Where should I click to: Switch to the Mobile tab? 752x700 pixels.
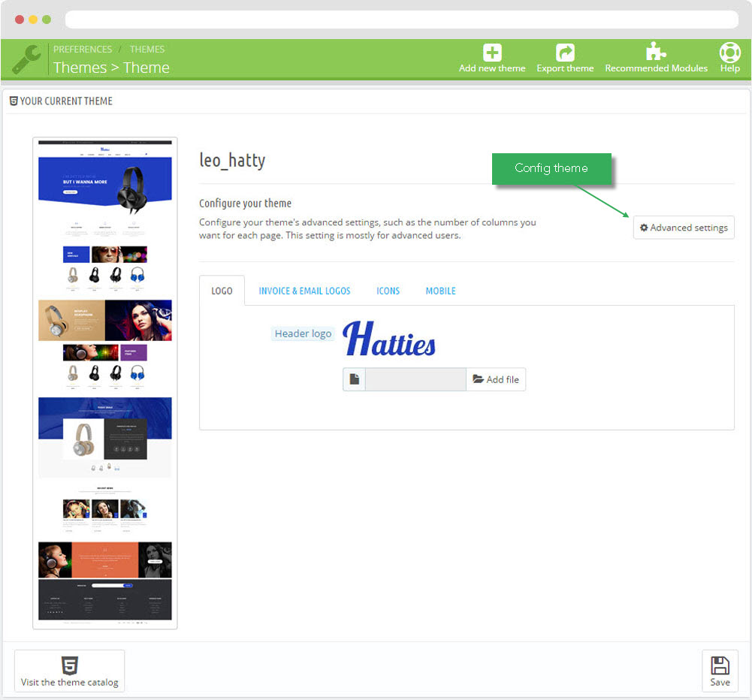(x=440, y=291)
